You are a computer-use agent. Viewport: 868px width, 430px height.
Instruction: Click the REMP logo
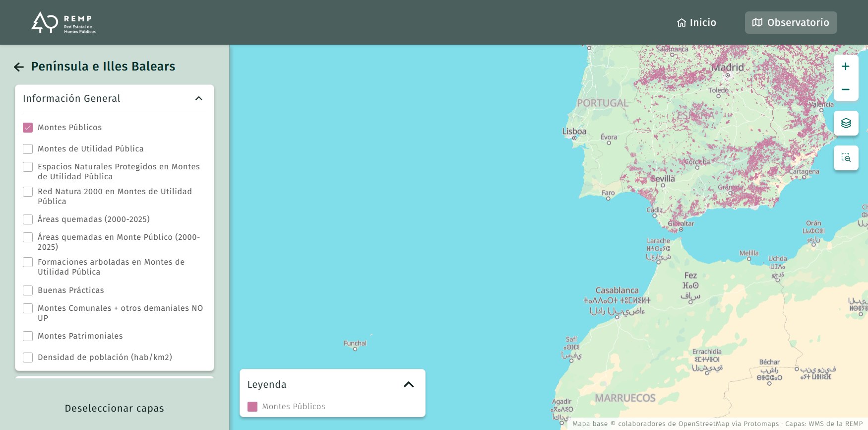pyautogui.click(x=63, y=23)
